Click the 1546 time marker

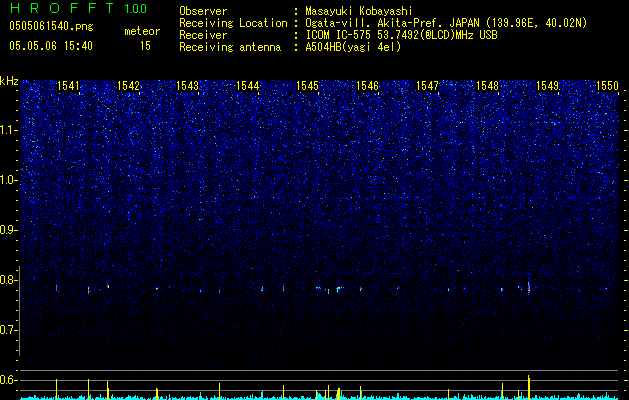(x=367, y=86)
